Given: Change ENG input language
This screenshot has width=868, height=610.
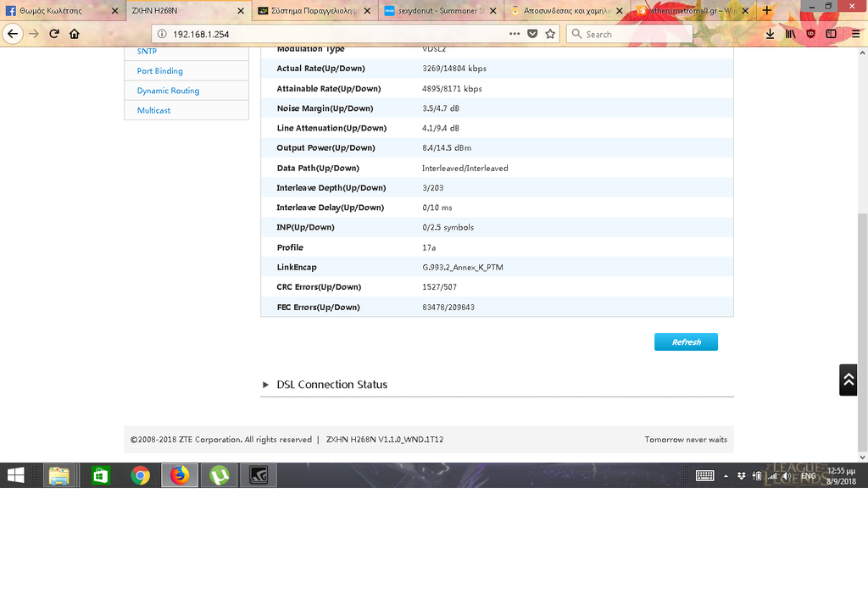Looking at the screenshot, I should 808,476.
